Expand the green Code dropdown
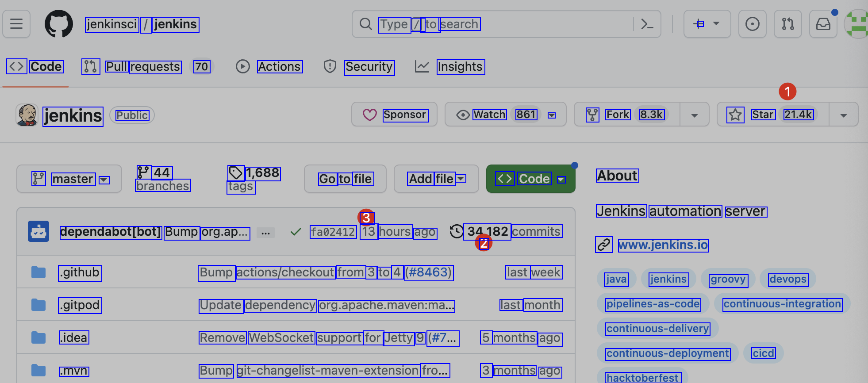The width and height of the screenshot is (868, 383). pos(530,179)
